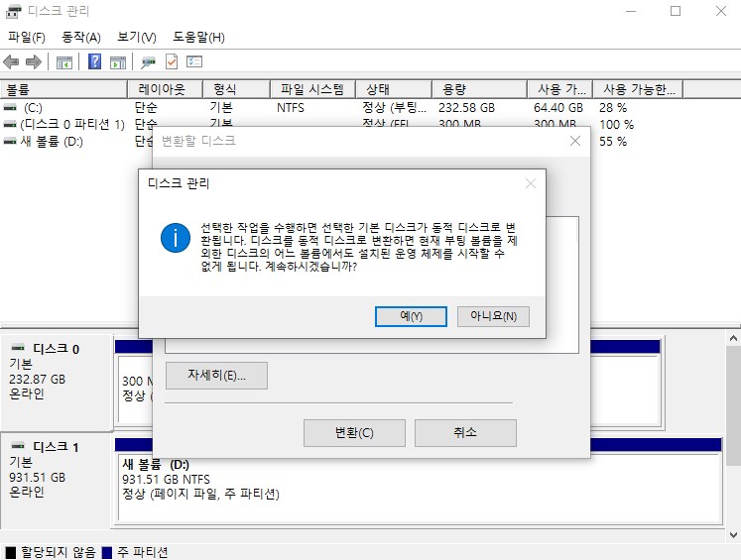The height and width of the screenshot is (560, 741).
Task: Click the Disk Management app icon in title bar
Action: pos(13,11)
